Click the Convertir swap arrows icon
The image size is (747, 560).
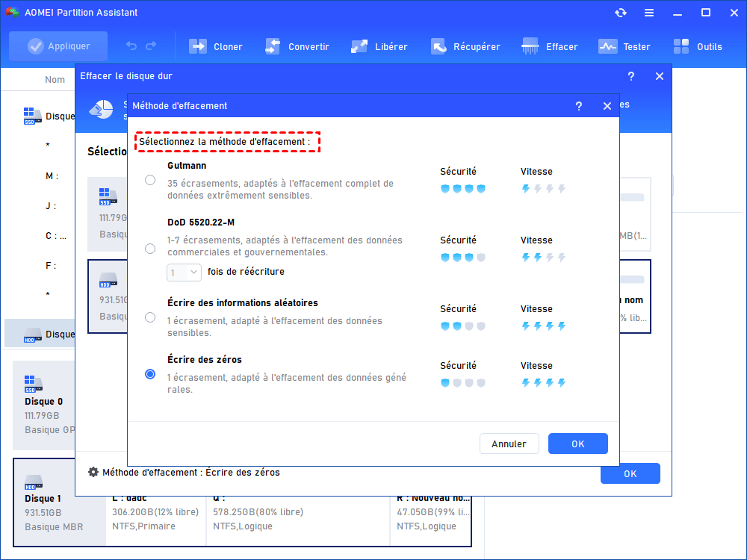[273, 46]
